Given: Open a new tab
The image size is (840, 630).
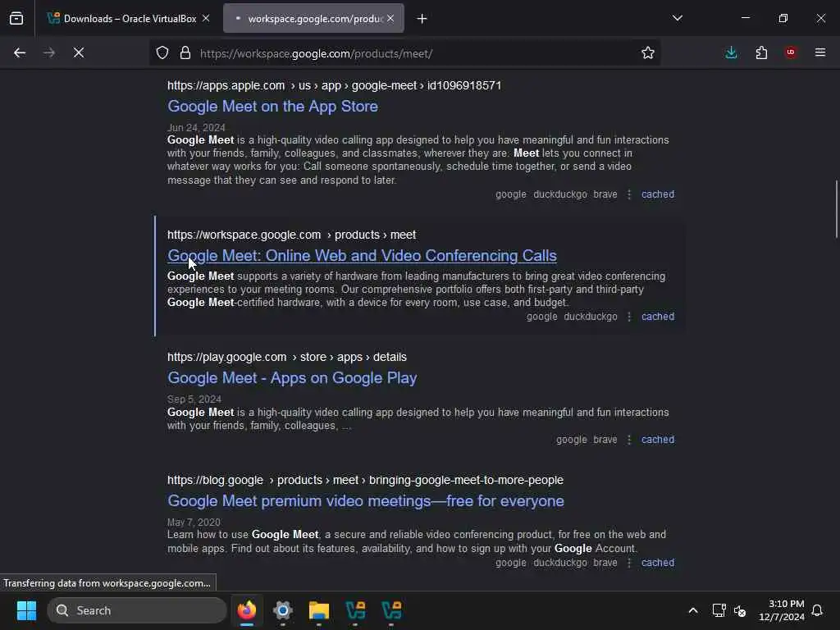Looking at the screenshot, I should click(422, 19).
